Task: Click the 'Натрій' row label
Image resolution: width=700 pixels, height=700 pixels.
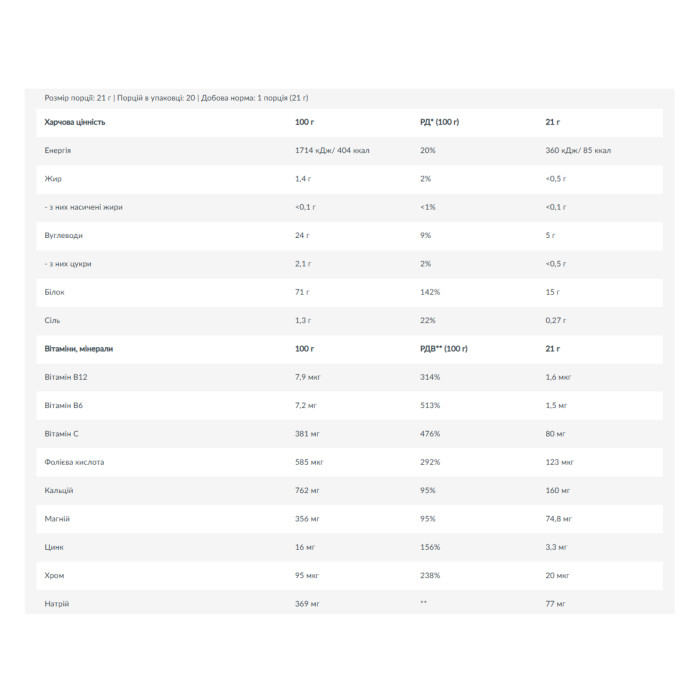Action: [x=57, y=604]
